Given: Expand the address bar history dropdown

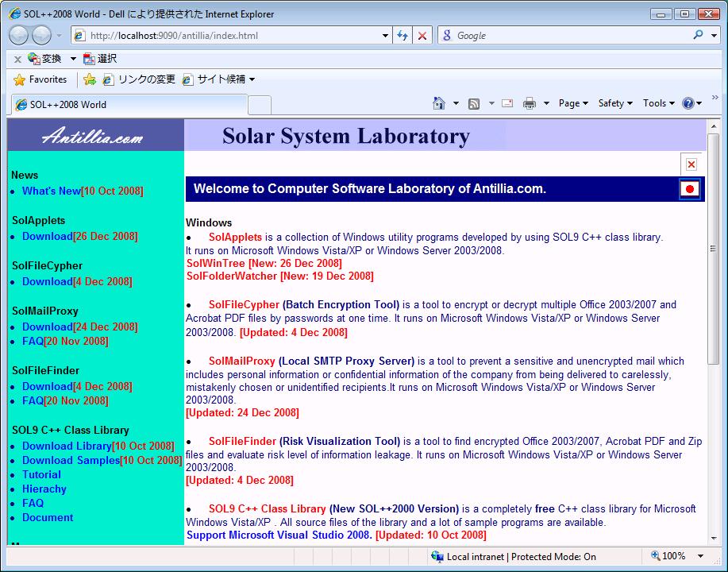Looking at the screenshot, I should pyautogui.click(x=385, y=35).
